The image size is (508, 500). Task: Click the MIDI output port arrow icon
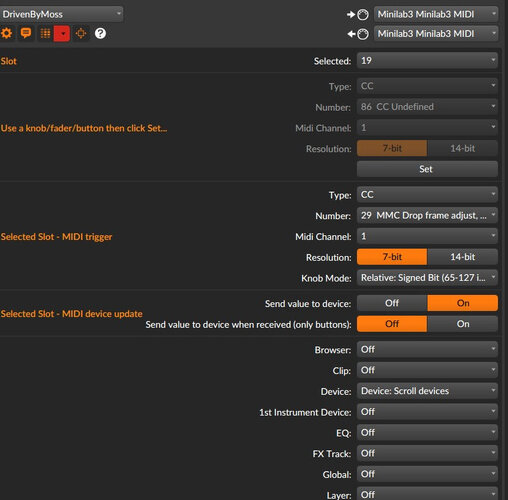pyautogui.click(x=358, y=34)
